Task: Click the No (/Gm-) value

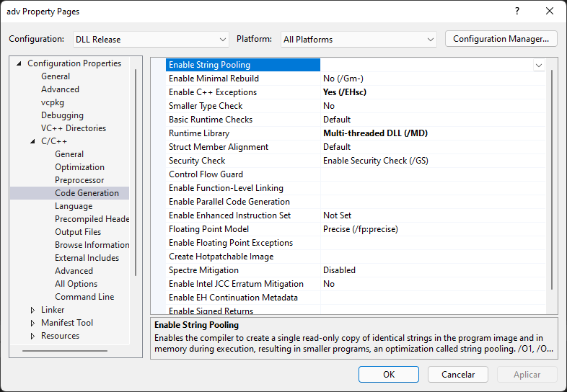Action: pos(343,79)
